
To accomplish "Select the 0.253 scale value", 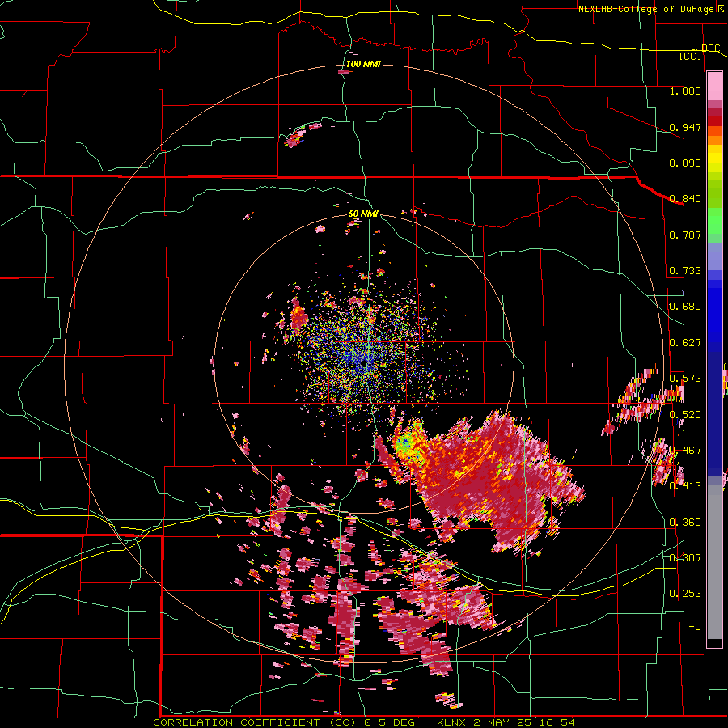I will pos(685,594).
